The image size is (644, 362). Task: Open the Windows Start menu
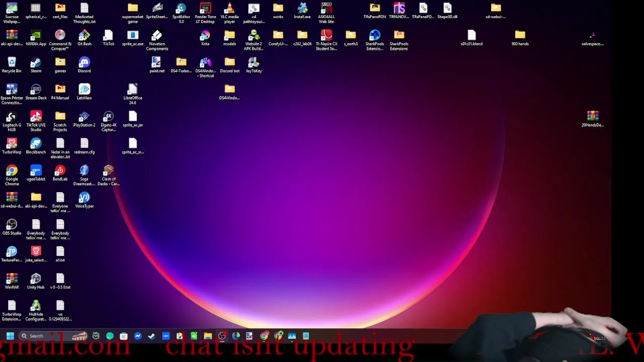pos(10,336)
